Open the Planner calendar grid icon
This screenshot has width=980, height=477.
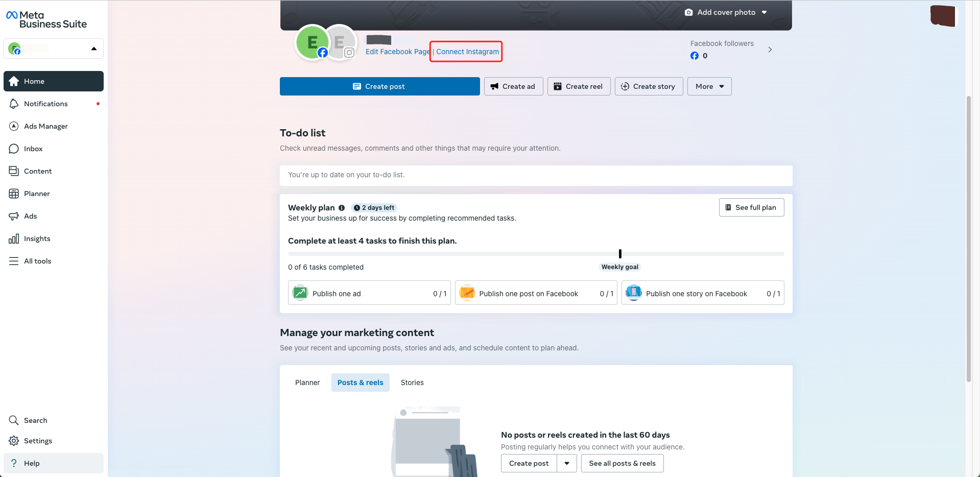click(x=14, y=194)
